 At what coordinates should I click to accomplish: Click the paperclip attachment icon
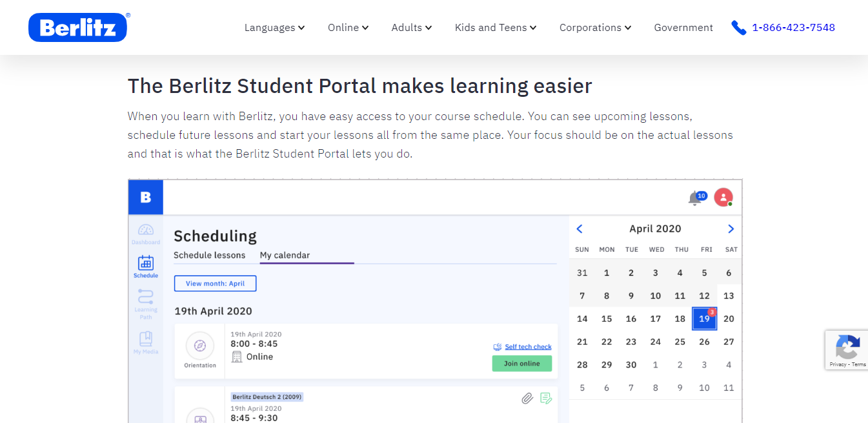[527, 398]
